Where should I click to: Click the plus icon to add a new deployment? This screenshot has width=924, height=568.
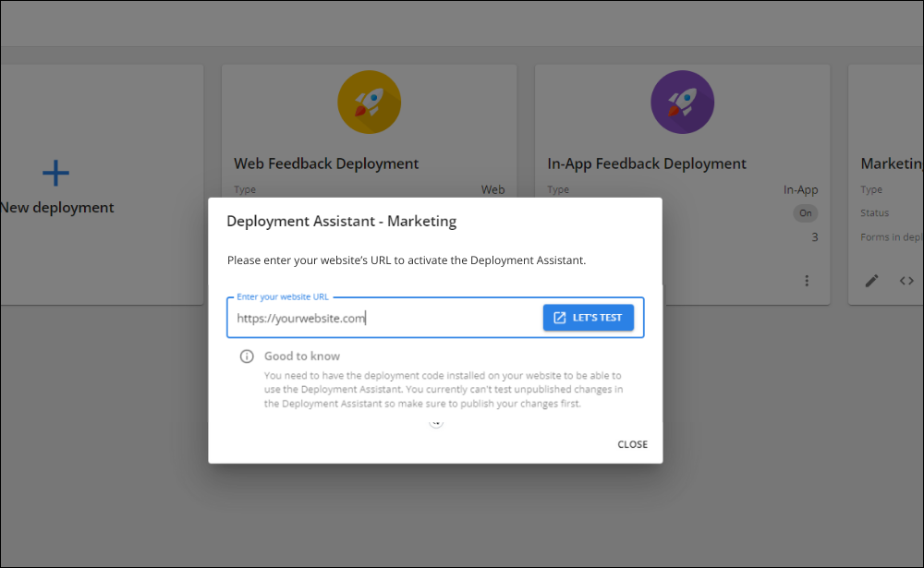pos(55,173)
